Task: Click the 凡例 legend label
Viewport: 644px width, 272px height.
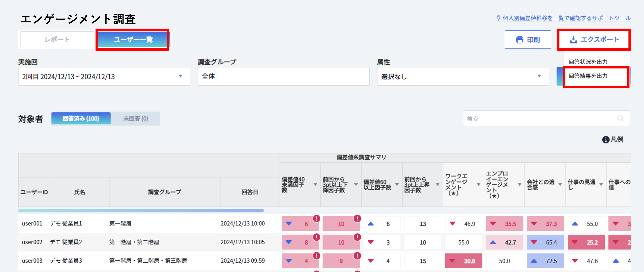Action: click(617, 140)
